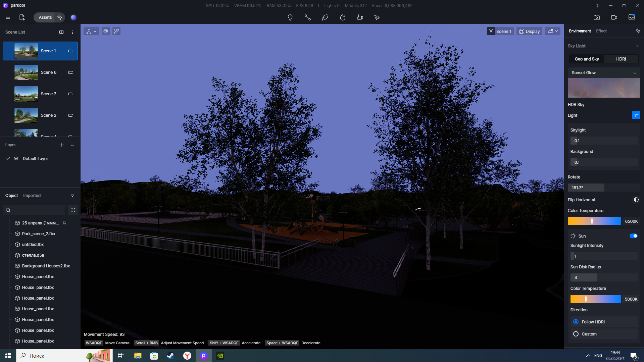Click the Sunset Glow sky preview
The height and width of the screenshot is (362, 644).
[x=604, y=88]
